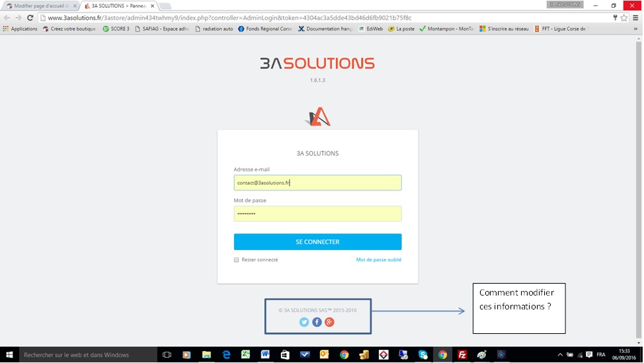Viewport: 644px width, 363px height.
Task: Open Word from the taskbar
Action: point(265,355)
